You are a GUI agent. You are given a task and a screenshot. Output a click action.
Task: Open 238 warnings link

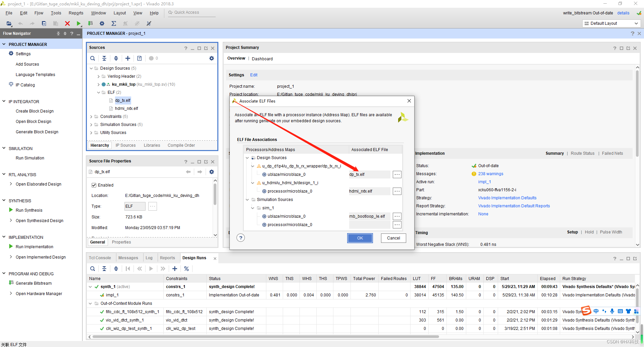pos(491,174)
